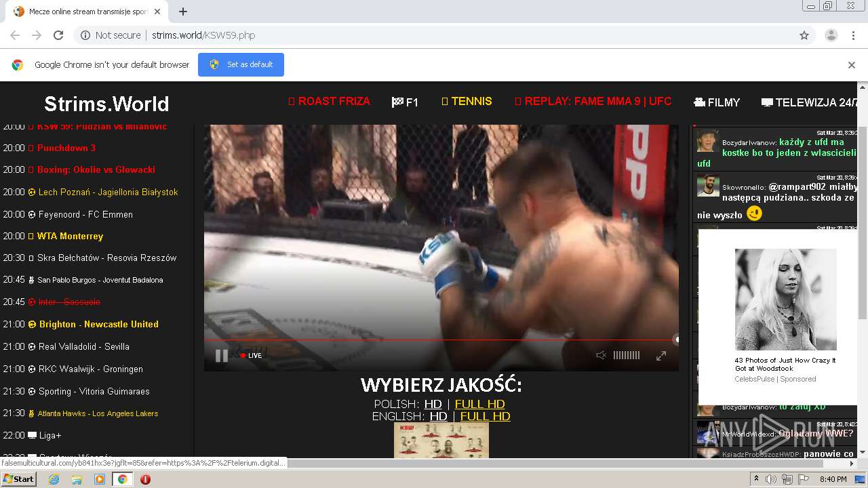Show hidden system tray icons
The width and height of the screenshot is (868, 488).
click(x=757, y=479)
